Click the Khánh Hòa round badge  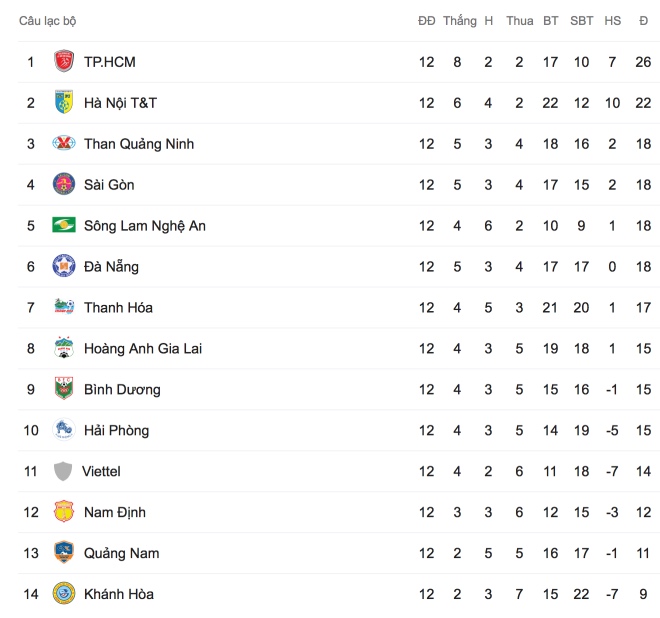click(64, 594)
